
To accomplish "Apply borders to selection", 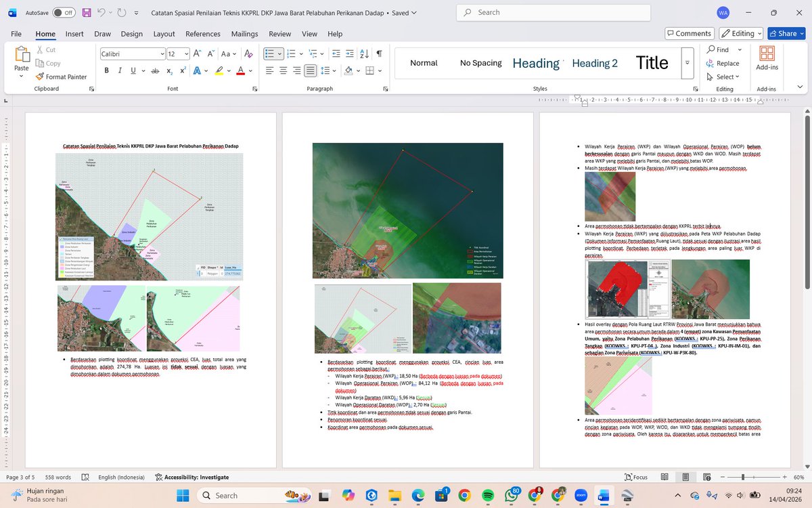I will (369, 70).
